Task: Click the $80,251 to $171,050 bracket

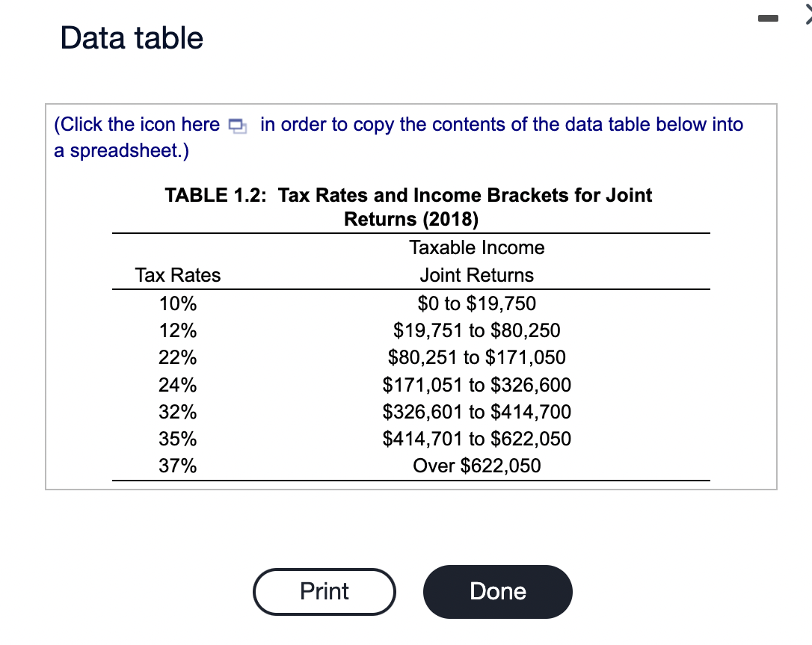Action: coord(477,358)
